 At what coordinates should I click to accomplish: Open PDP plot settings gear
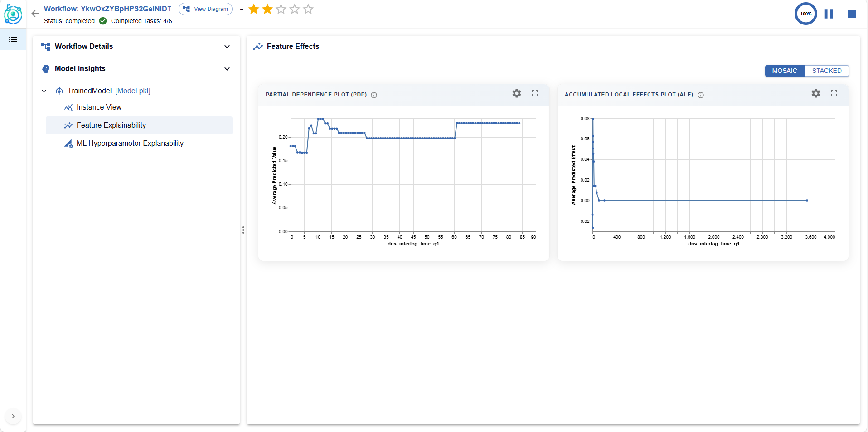(516, 93)
